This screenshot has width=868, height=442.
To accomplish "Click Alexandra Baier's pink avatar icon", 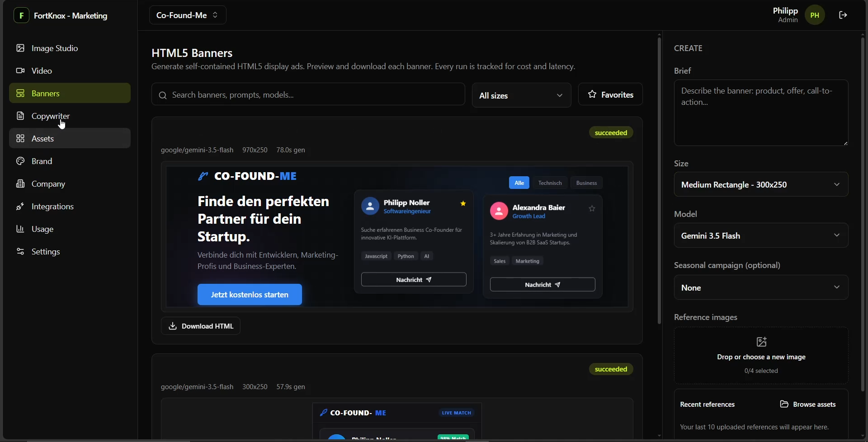I will [x=499, y=211].
